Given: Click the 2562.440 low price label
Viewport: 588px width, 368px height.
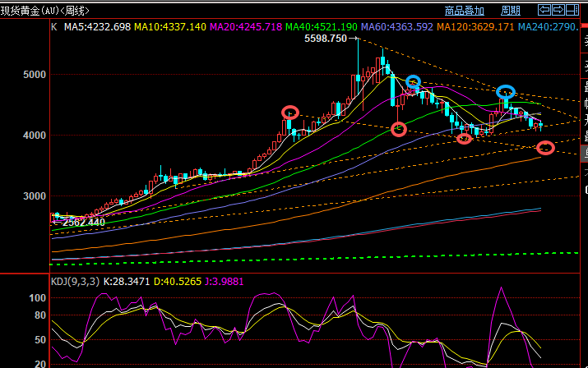Looking at the screenshot, I should [84, 223].
